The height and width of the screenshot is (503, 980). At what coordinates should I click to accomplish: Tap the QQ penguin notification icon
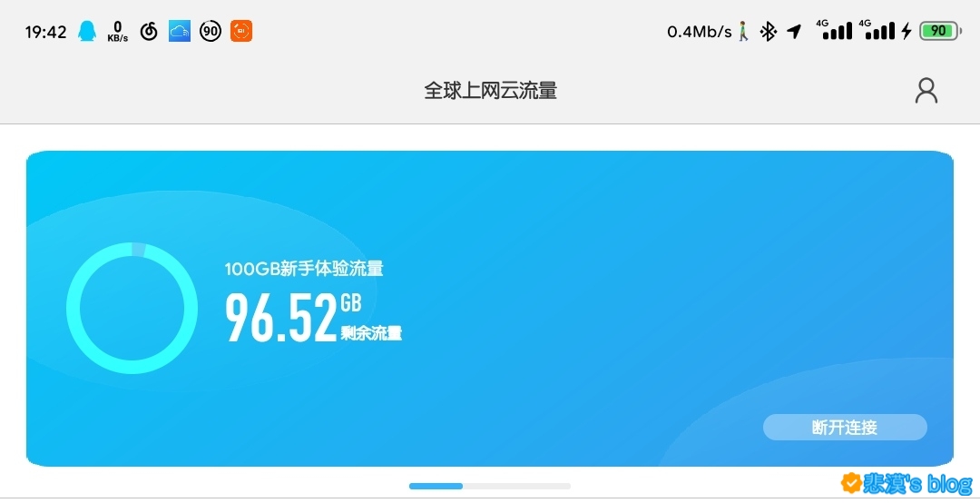click(87, 31)
